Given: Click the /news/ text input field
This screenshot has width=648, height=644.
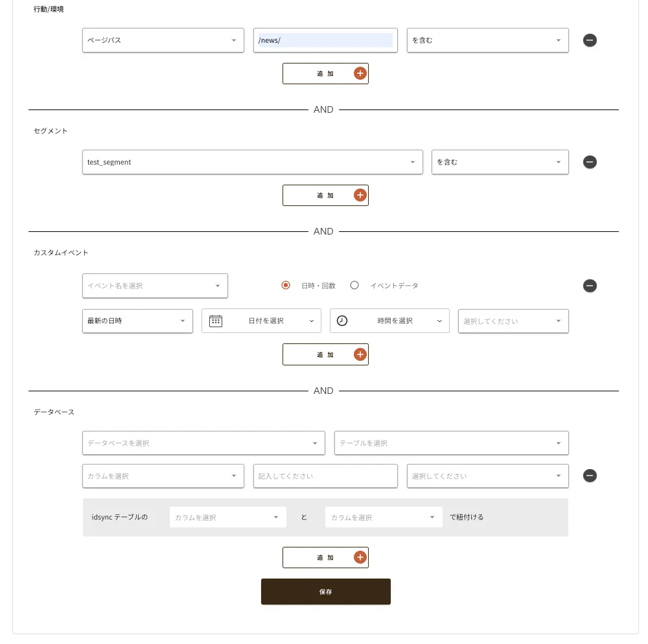Looking at the screenshot, I should click(325, 40).
